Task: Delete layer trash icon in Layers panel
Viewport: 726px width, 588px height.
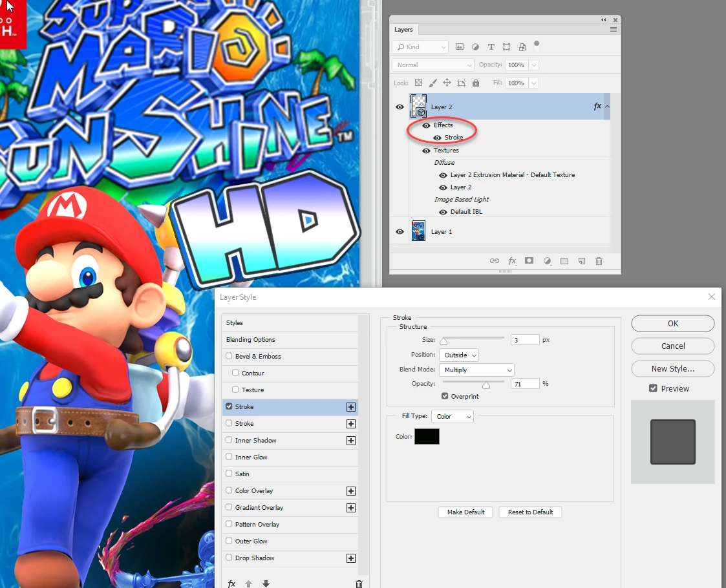Action: point(599,261)
